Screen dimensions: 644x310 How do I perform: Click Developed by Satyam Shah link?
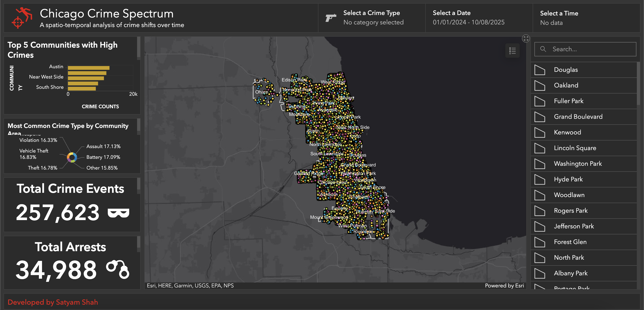[53, 302]
